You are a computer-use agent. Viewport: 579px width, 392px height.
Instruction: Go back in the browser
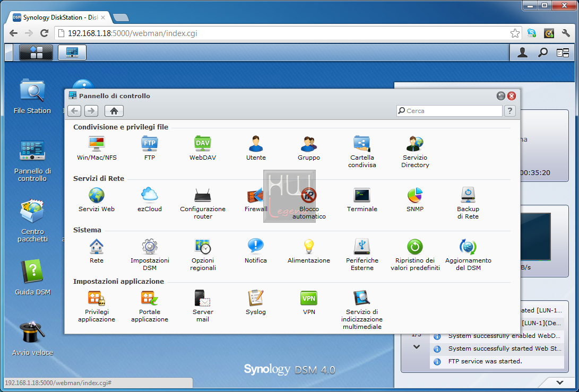pyautogui.click(x=14, y=33)
